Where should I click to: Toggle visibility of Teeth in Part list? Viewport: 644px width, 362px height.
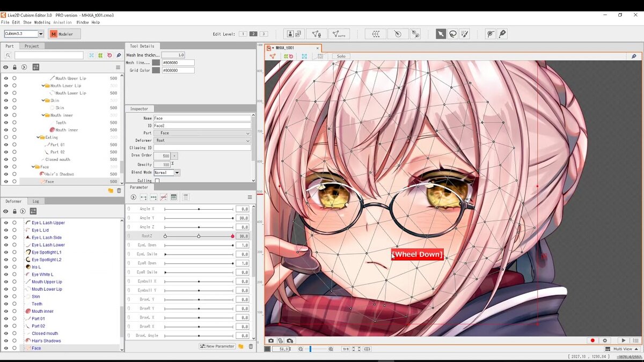(x=6, y=123)
